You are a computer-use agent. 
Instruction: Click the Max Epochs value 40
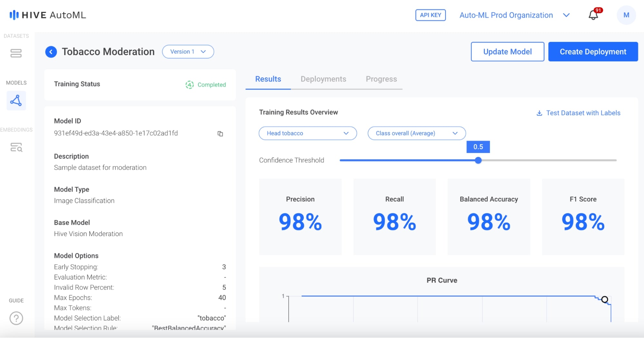point(222,298)
